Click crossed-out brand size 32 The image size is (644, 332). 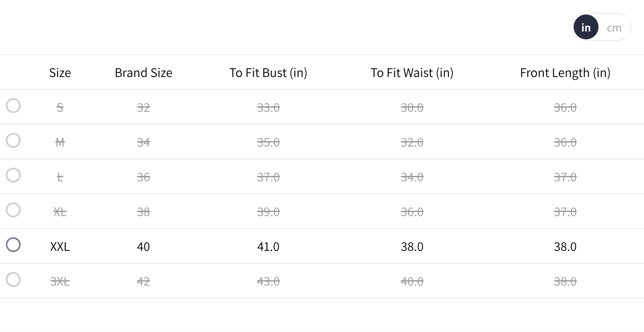pos(144,108)
